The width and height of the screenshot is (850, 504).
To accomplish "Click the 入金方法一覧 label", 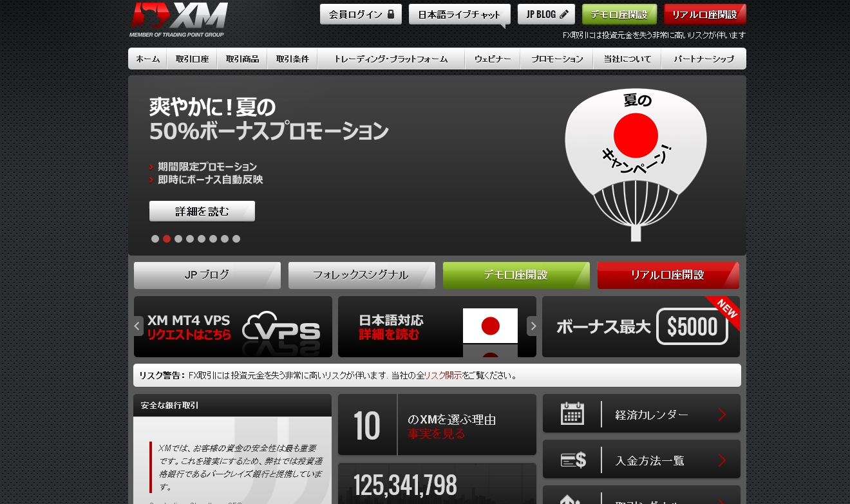I will [x=650, y=461].
